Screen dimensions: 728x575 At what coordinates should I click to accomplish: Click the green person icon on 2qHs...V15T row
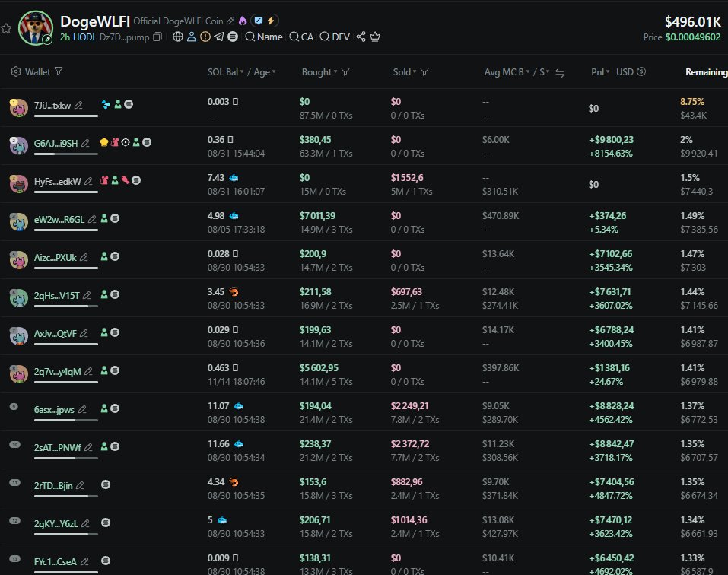tap(104, 294)
